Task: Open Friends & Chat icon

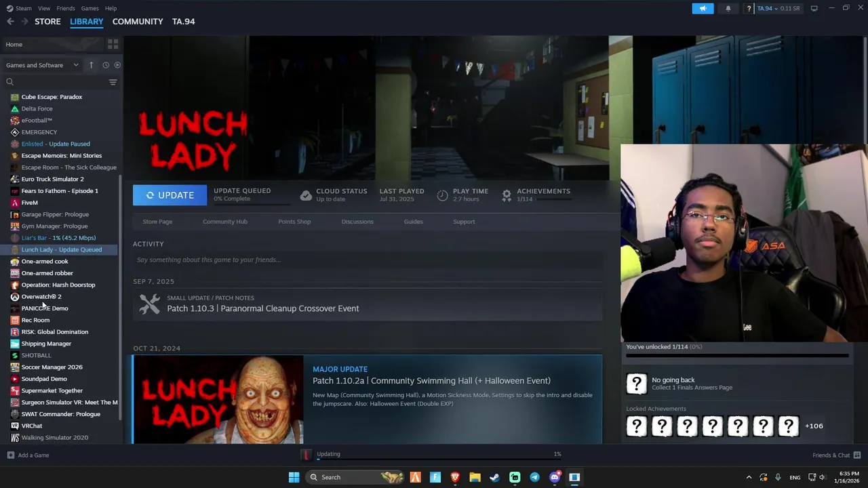Action: [x=857, y=455]
